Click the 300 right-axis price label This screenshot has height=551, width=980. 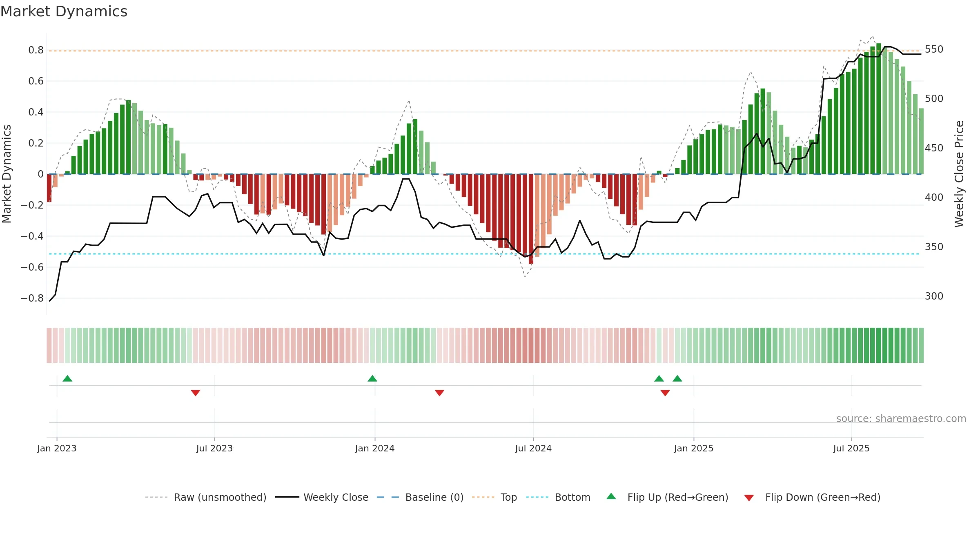[x=934, y=296]
